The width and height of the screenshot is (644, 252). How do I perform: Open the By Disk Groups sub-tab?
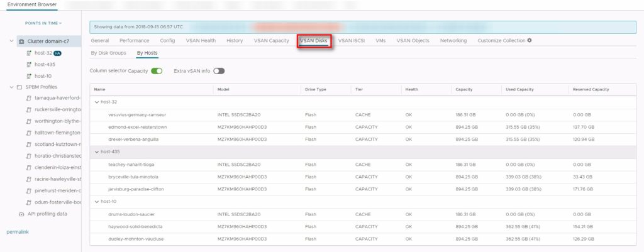click(x=108, y=53)
